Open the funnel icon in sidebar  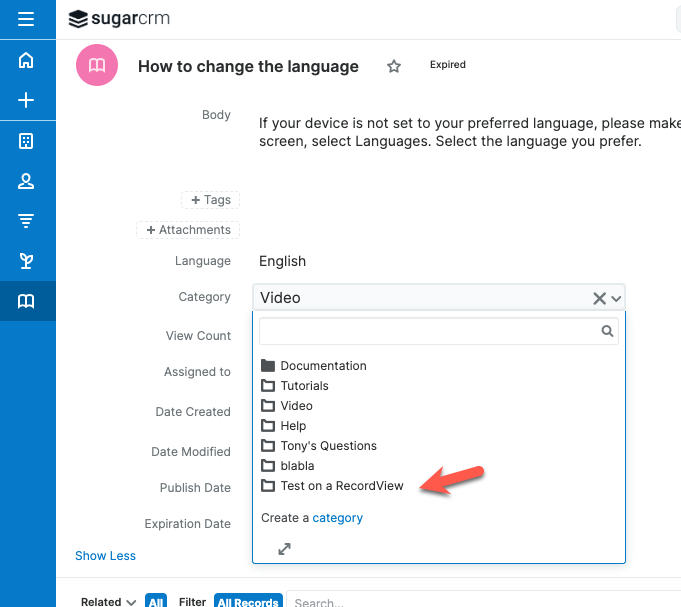pos(27,221)
